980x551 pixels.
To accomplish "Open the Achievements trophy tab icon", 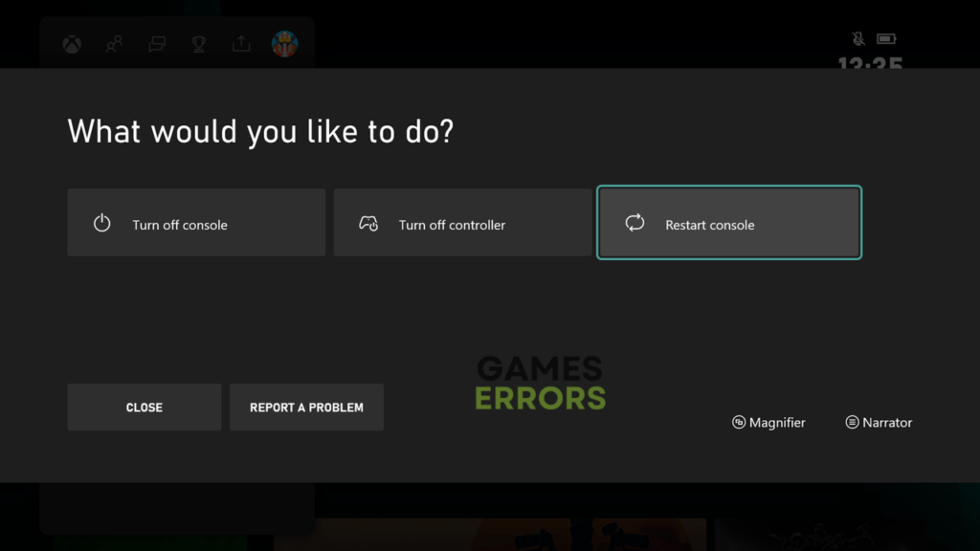I will 199,44.
